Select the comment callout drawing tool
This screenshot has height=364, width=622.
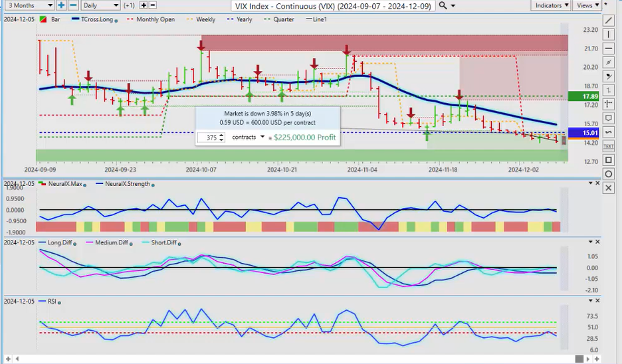point(609,118)
